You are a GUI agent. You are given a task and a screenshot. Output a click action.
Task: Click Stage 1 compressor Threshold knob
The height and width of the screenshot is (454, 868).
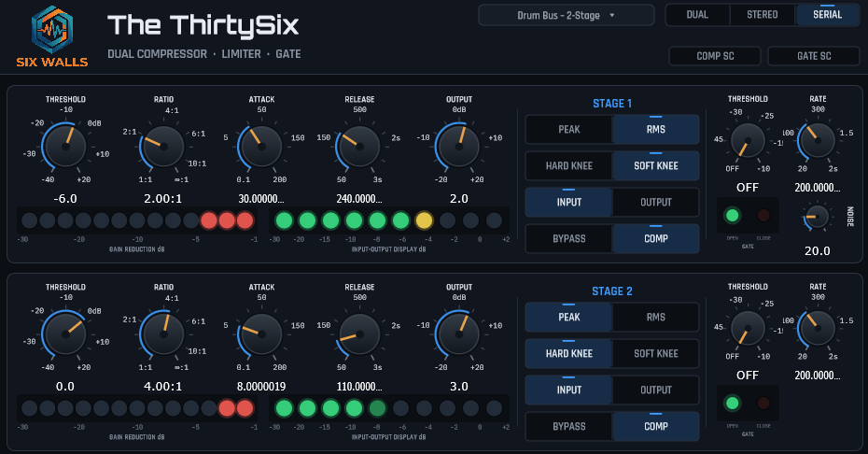(65, 147)
